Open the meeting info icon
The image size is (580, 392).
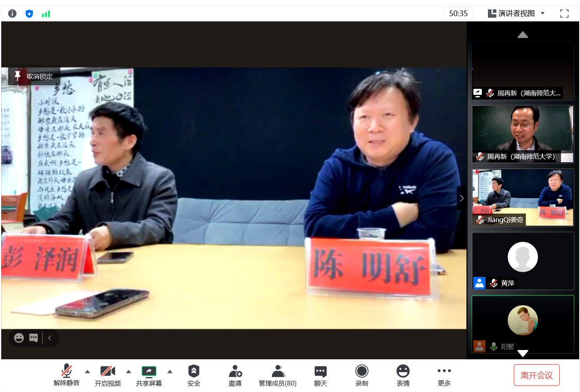coord(13,13)
